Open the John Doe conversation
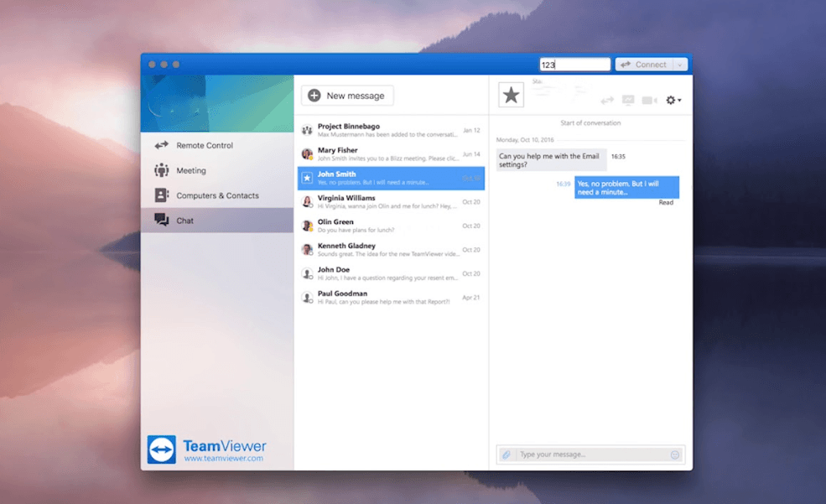 pos(391,273)
